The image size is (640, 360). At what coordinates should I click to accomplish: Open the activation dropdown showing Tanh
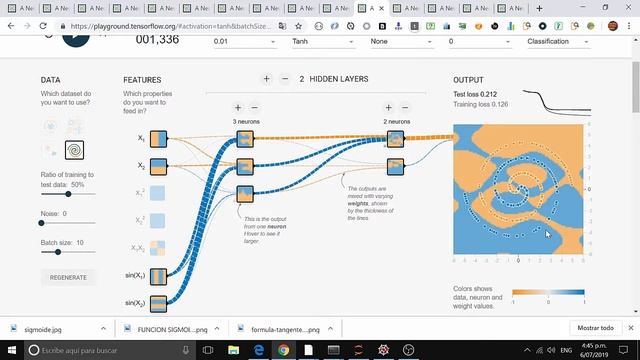(x=323, y=42)
